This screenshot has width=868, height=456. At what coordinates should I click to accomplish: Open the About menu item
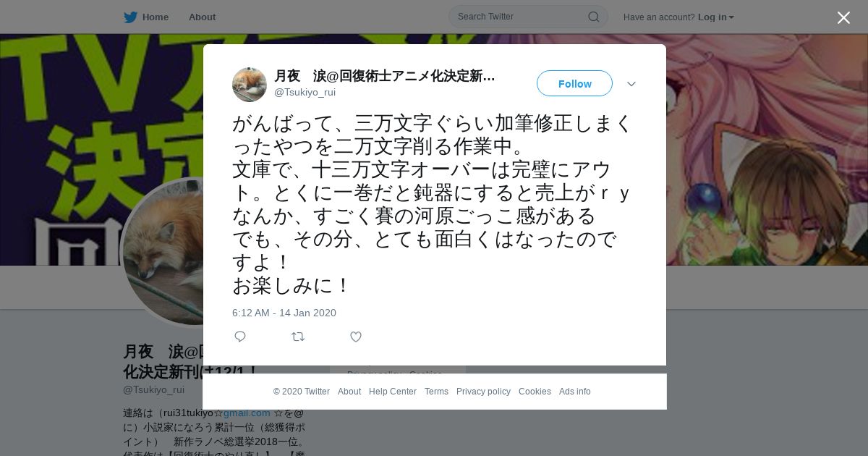pos(202,17)
